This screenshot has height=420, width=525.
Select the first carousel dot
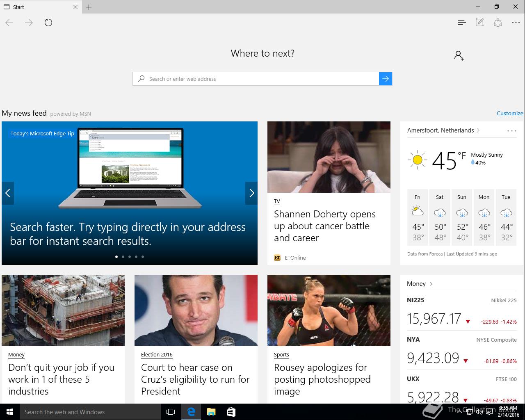tap(116, 257)
